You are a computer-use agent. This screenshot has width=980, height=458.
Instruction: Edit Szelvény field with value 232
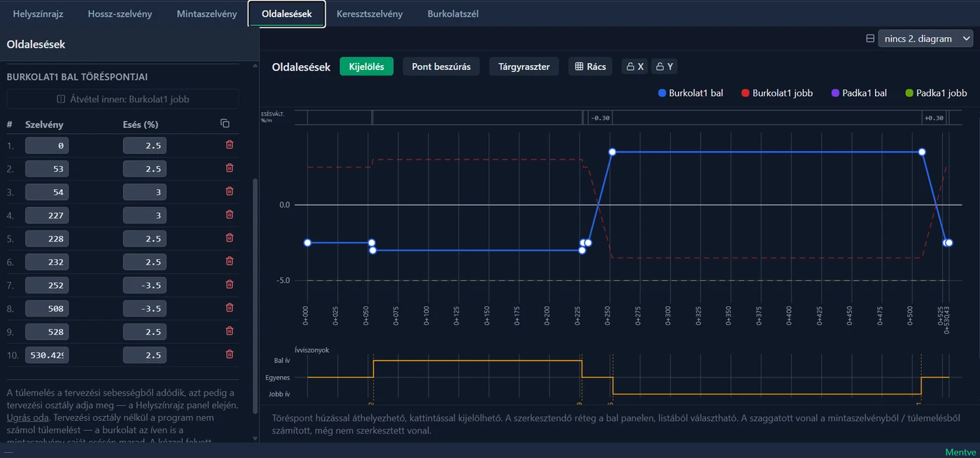click(47, 262)
